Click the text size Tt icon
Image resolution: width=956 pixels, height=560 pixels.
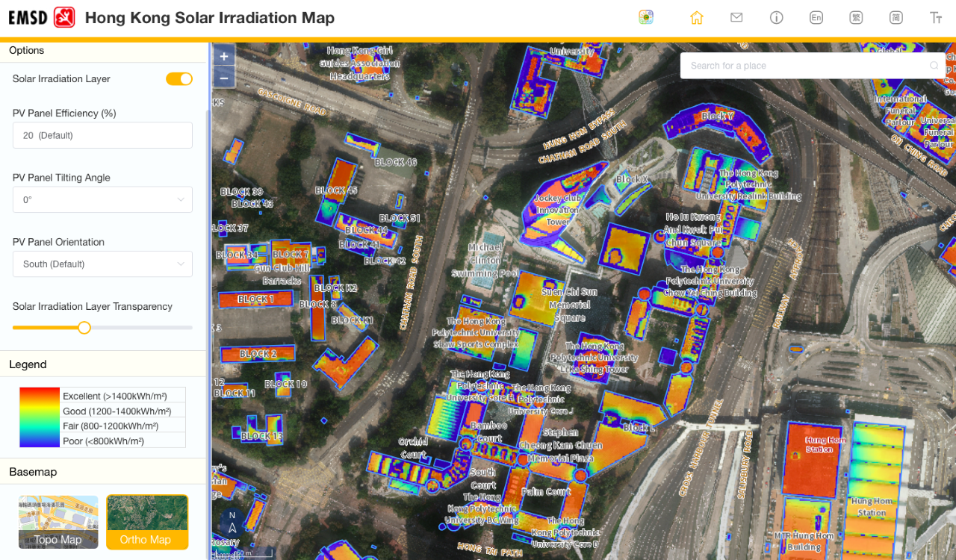935,17
